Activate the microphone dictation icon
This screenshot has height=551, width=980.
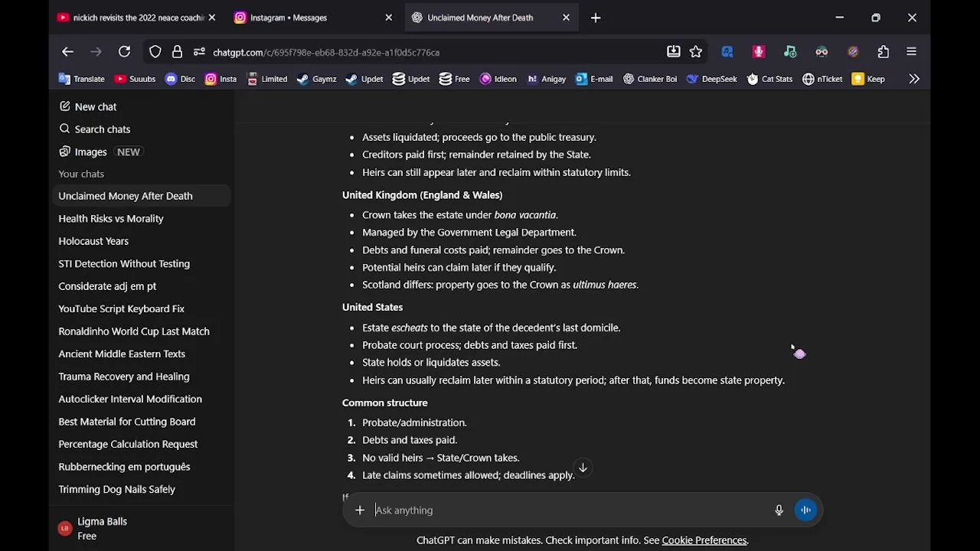[x=779, y=510]
